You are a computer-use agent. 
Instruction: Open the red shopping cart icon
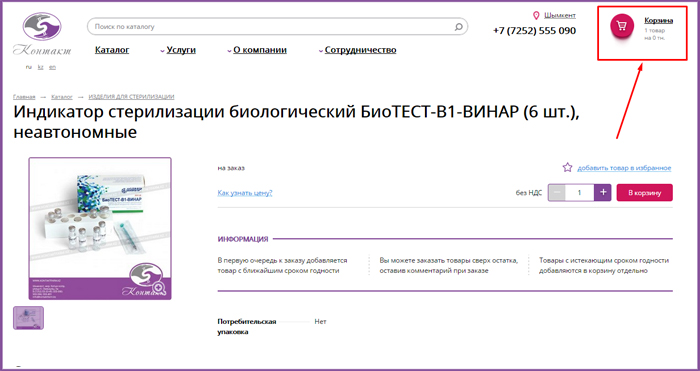click(x=622, y=25)
